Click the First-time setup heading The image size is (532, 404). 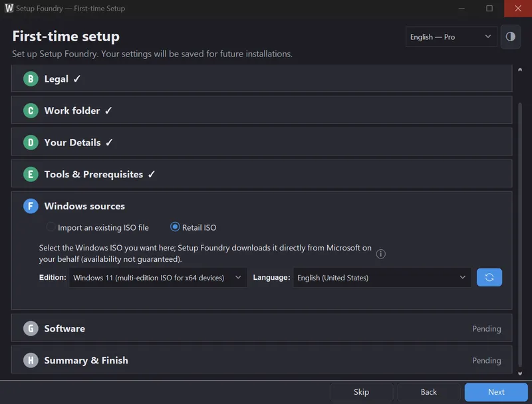pyautogui.click(x=66, y=37)
